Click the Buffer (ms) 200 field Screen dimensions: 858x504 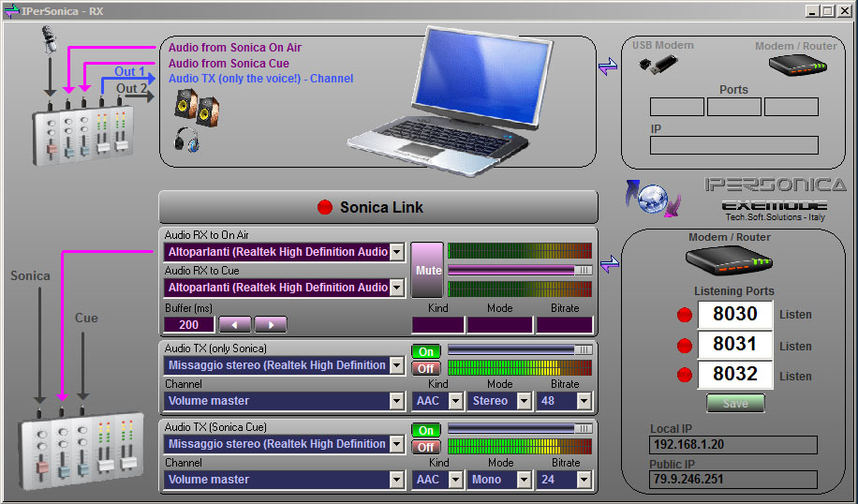tap(189, 324)
